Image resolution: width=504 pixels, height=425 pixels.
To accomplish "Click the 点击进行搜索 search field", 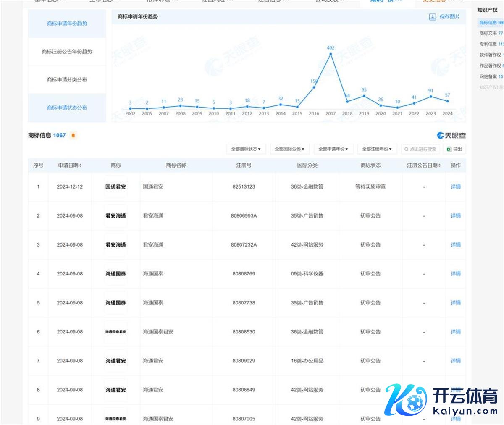I will click(x=422, y=149).
